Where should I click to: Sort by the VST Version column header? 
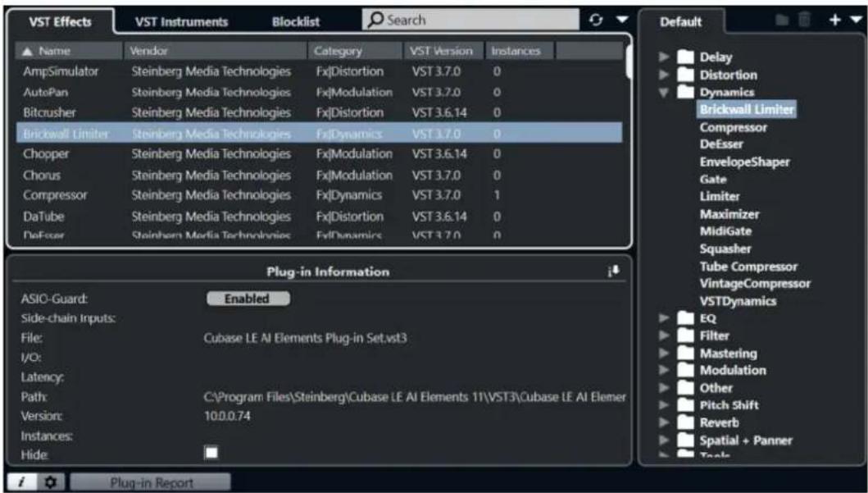click(x=444, y=51)
